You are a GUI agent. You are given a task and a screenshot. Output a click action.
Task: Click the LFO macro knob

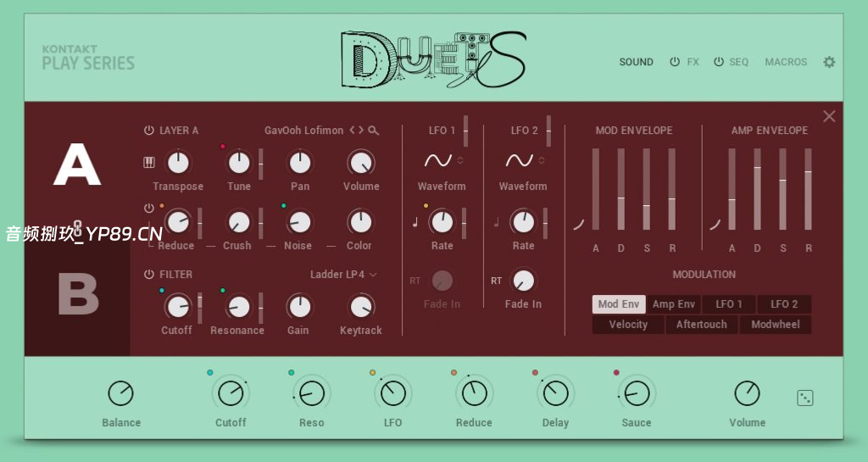pyautogui.click(x=393, y=394)
